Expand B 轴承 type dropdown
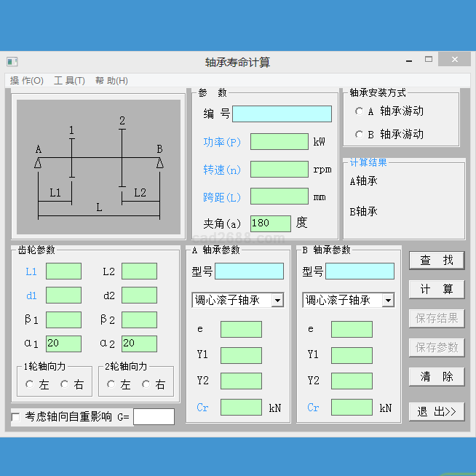Image resolution: width=476 pixels, height=476 pixels. point(388,300)
